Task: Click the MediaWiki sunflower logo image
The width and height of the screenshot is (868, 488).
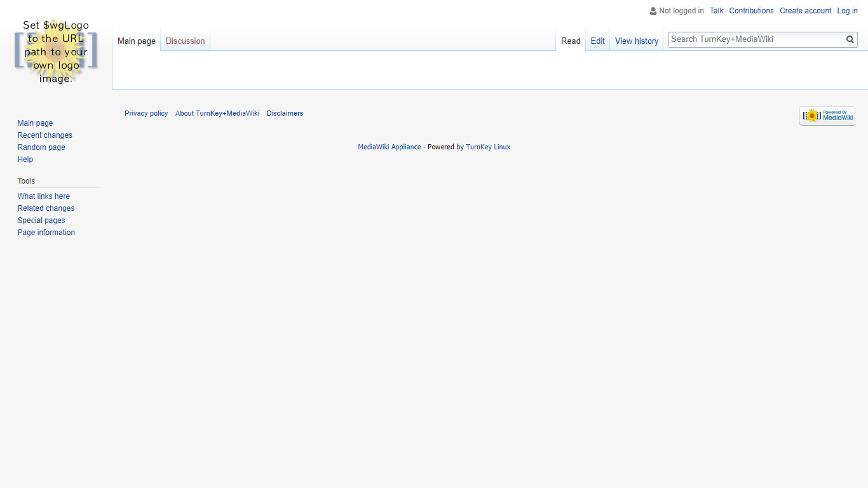Action: pos(56,51)
